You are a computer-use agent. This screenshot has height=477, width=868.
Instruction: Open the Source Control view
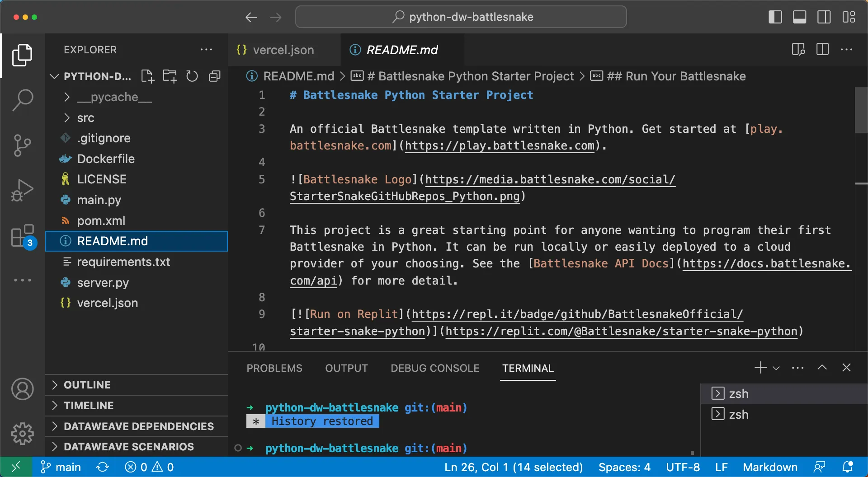(22, 145)
